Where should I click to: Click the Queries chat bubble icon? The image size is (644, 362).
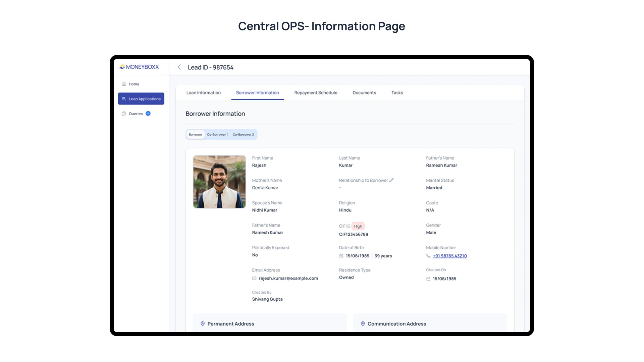click(x=124, y=114)
